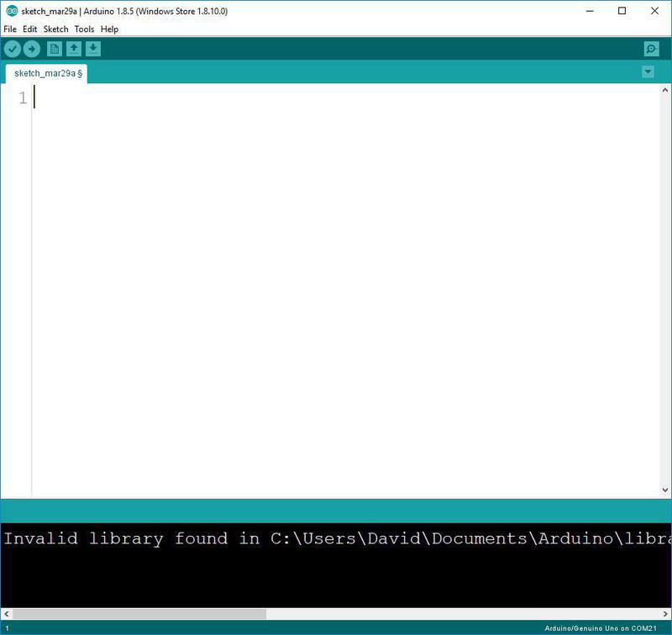The image size is (672, 635).
Task: Click the editor scrollbar up arrow
Action: [x=664, y=90]
